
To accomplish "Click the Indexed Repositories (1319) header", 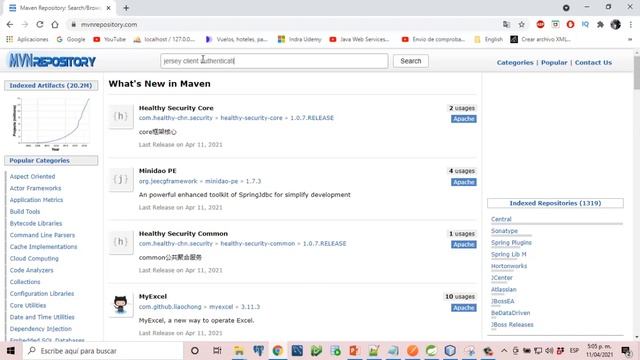I will (x=555, y=203).
